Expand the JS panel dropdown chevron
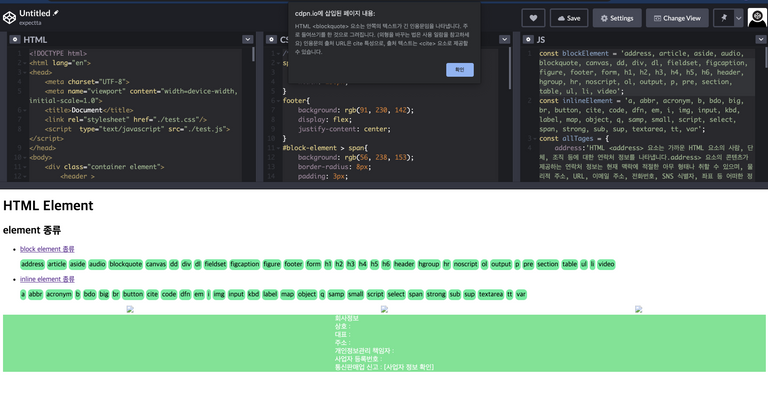This screenshot has height=403, width=768. pos(761,39)
